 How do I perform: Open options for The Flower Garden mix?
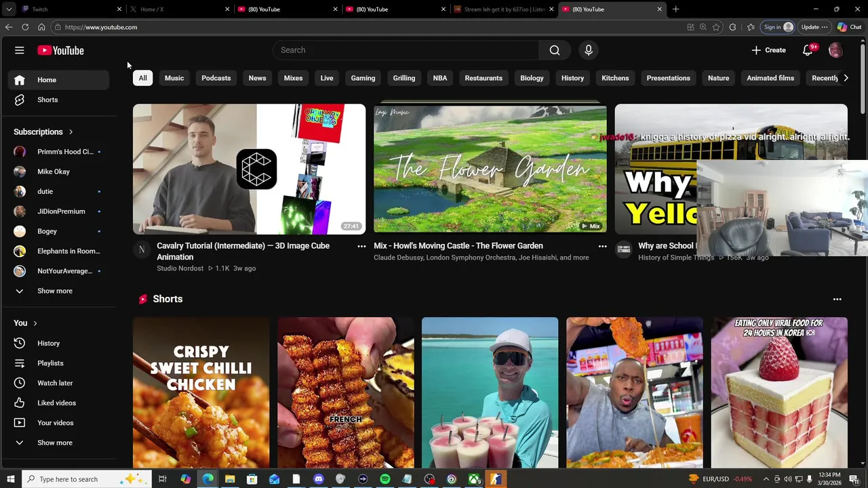pos(602,247)
